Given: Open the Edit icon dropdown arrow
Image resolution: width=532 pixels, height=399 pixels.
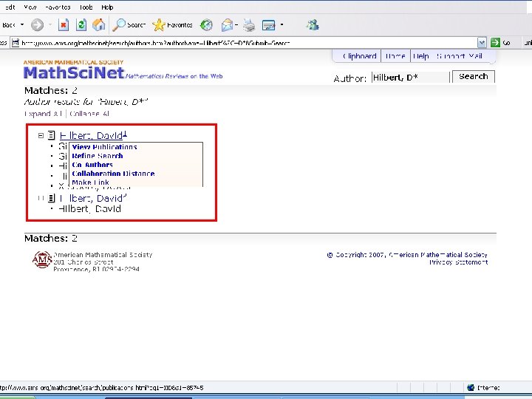Looking at the screenshot, I should [x=282, y=25].
